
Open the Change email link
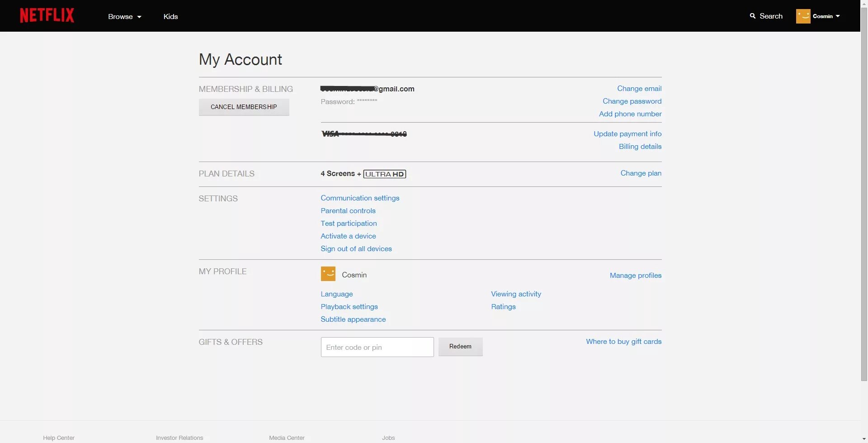tap(639, 88)
